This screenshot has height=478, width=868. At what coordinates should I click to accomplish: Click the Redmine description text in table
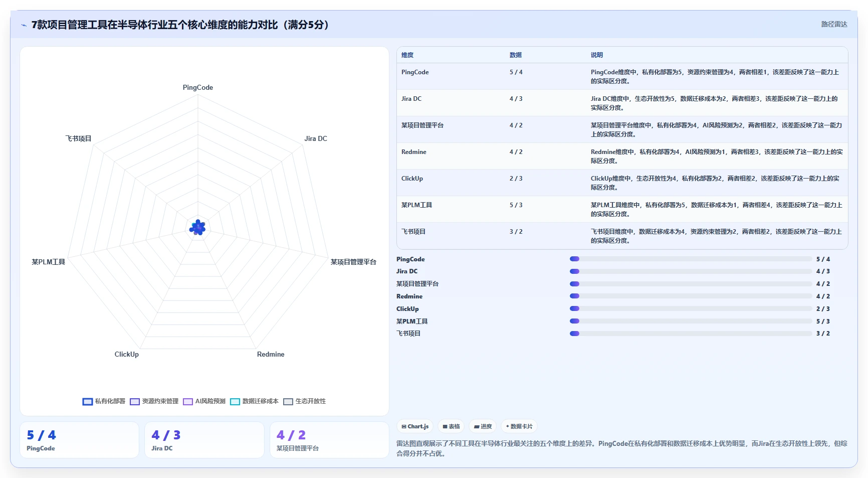pyautogui.click(x=717, y=156)
